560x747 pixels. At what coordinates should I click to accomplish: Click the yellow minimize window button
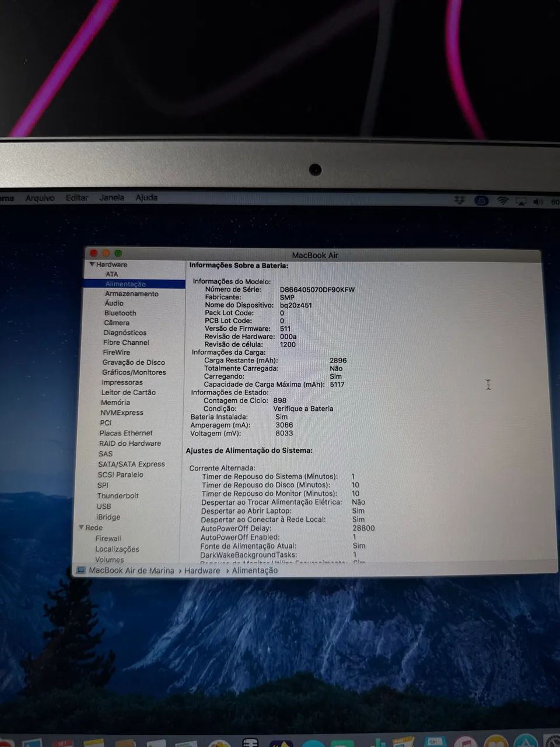pos(106,253)
